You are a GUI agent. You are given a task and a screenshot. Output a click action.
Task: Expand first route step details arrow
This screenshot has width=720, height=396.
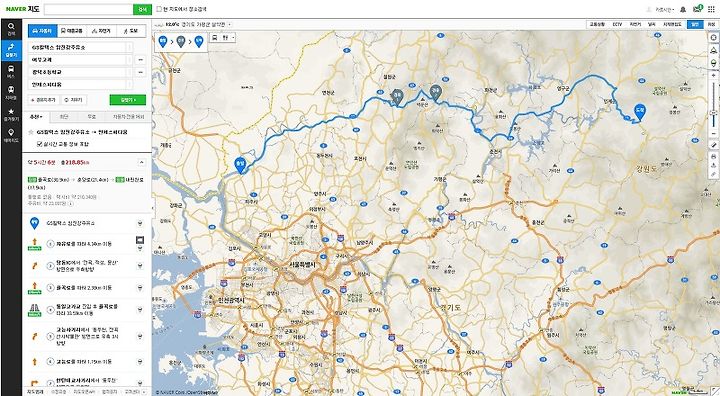[x=140, y=223]
